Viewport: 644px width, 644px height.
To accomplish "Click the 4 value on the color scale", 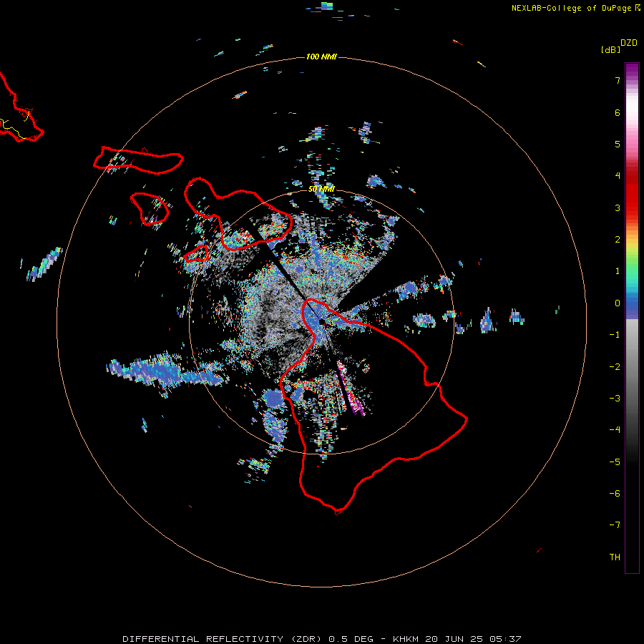I will coord(618,176).
